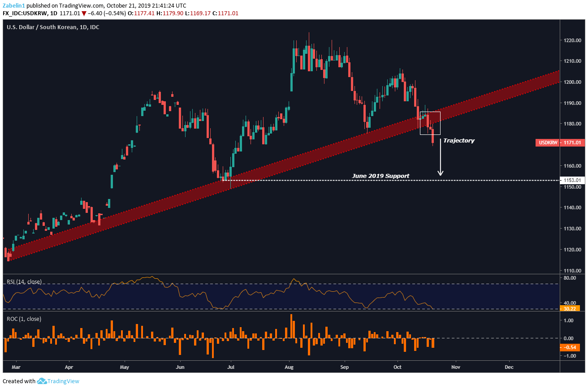Click the 'Jun' label on time axis
Screen dimensions: 588x389
pos(180,367)
